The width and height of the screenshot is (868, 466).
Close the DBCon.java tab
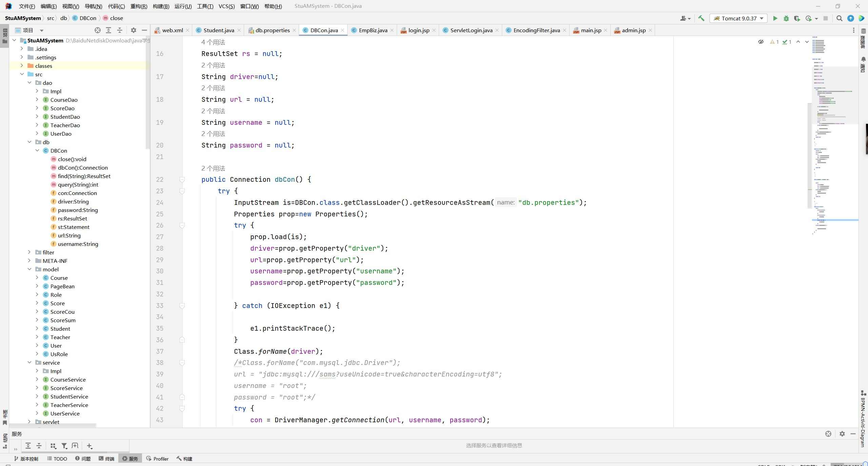(342, 30)
